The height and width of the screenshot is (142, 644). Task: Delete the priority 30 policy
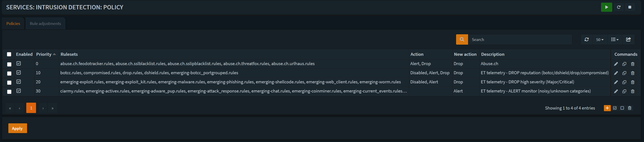click(x=633, y=91)
